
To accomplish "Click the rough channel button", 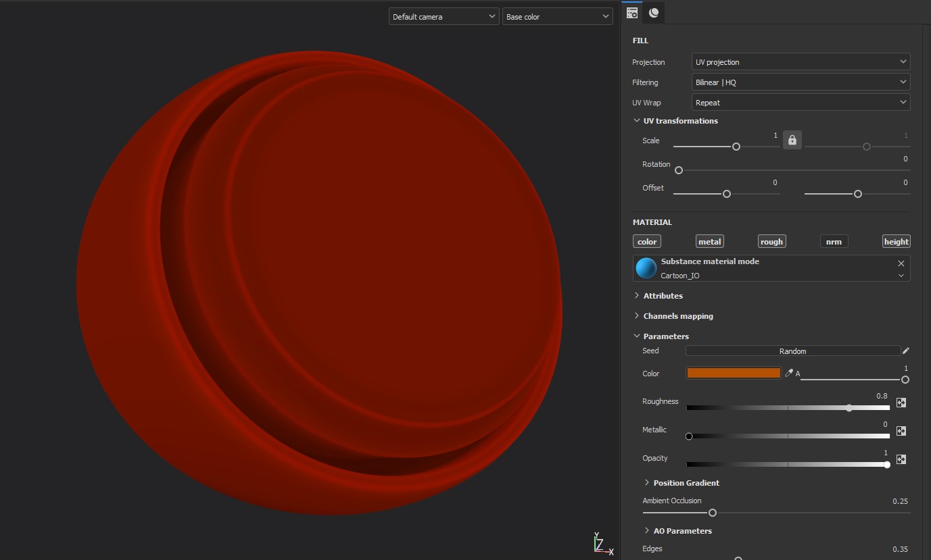I will (771, 241).
